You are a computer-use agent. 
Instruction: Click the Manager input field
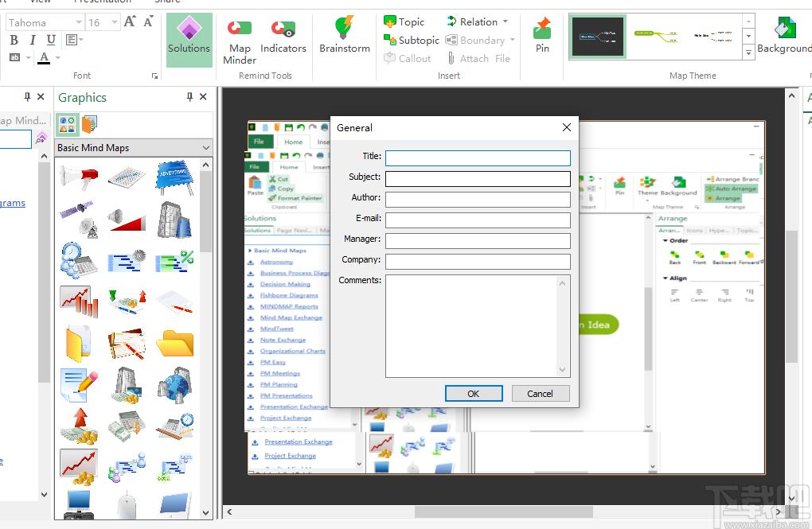pos(478,241)
